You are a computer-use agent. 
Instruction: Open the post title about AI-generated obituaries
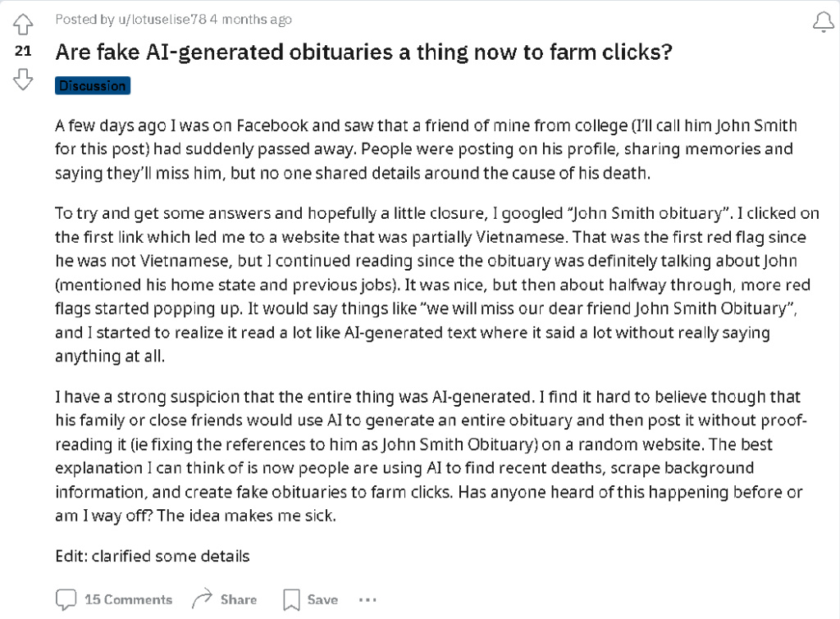click(363, 52)
